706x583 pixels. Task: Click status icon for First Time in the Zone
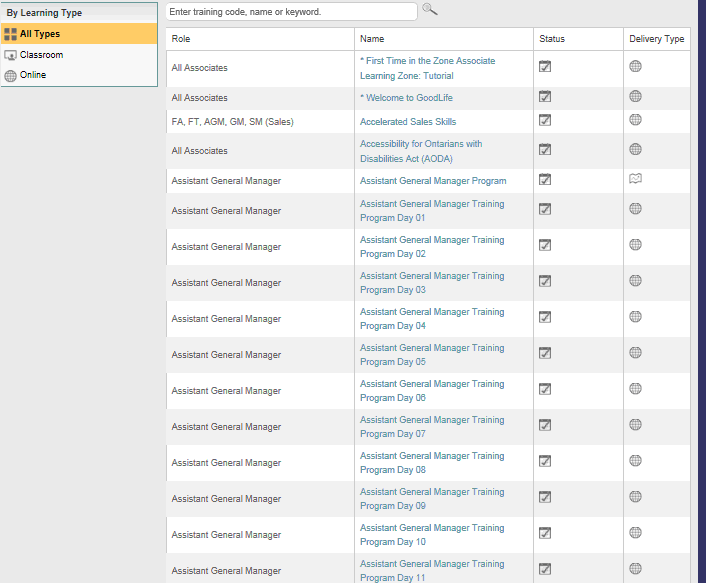coord(545,66)
